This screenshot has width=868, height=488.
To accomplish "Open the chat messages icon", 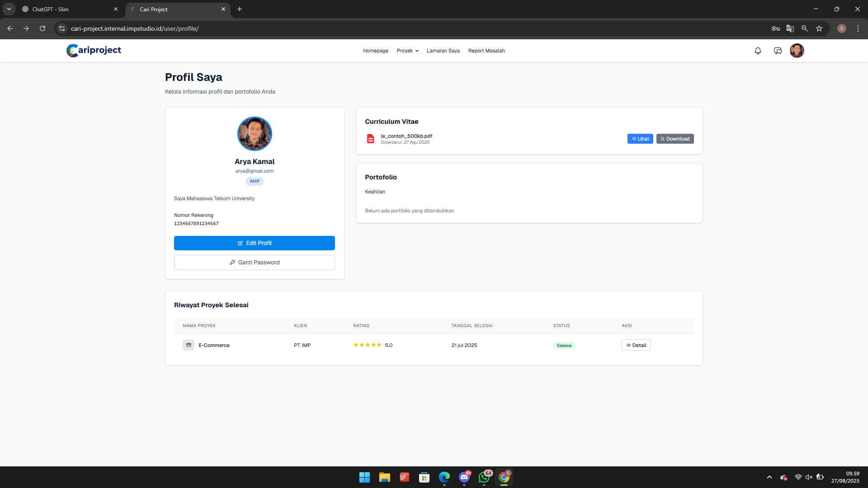I will point(778,51).
